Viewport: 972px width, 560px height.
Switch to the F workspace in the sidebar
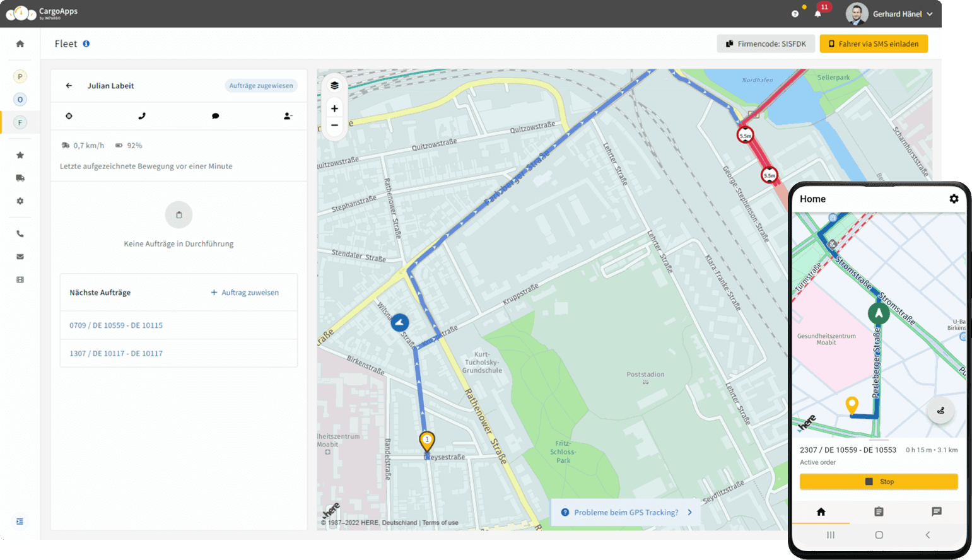click(x=20, y=122)
